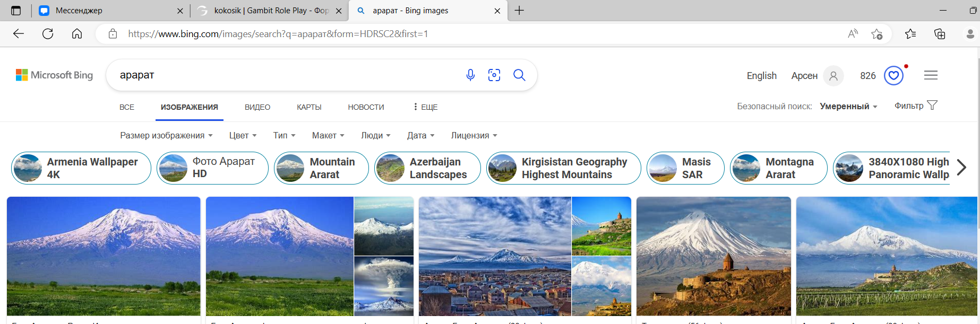Expand Безопасный поиск Умеренный dropdown

pos(848,107)
